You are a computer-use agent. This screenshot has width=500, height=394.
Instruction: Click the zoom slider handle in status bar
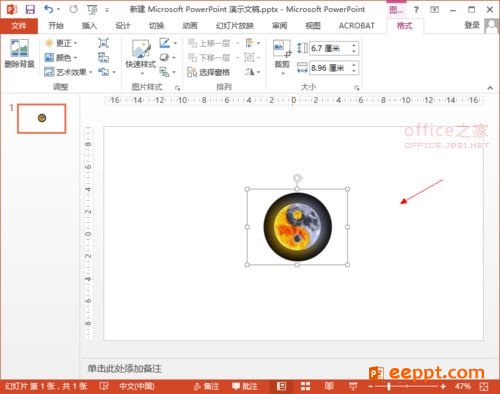(389, 386)
